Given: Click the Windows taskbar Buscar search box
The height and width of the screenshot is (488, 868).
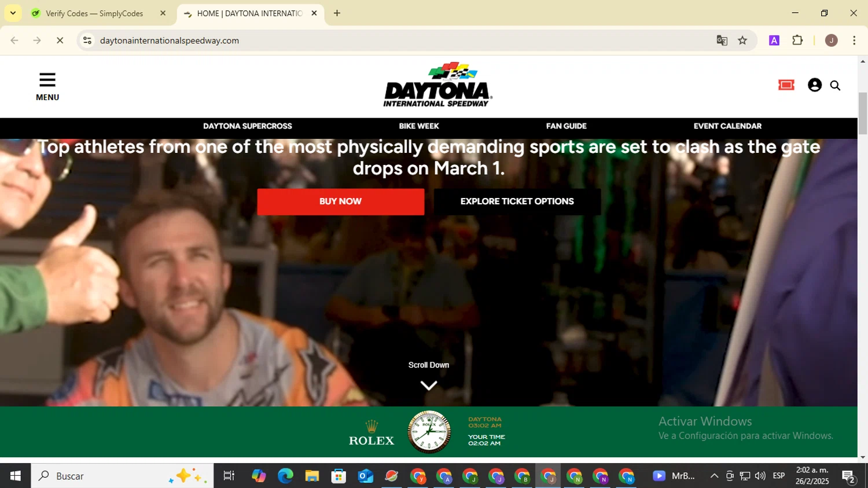Looking at the screenshot, I should 122,476.
